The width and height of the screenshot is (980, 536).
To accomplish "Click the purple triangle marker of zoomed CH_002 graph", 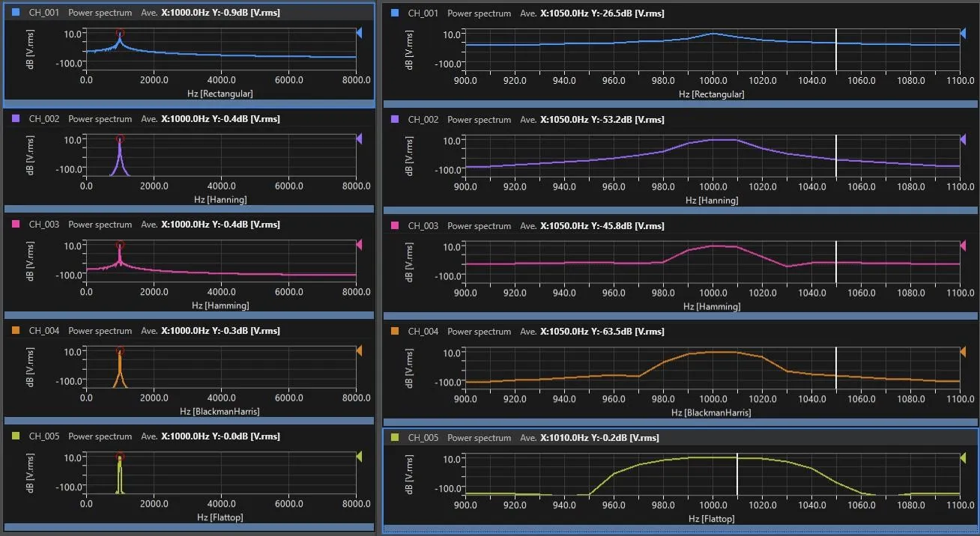I will click(964, 139).
